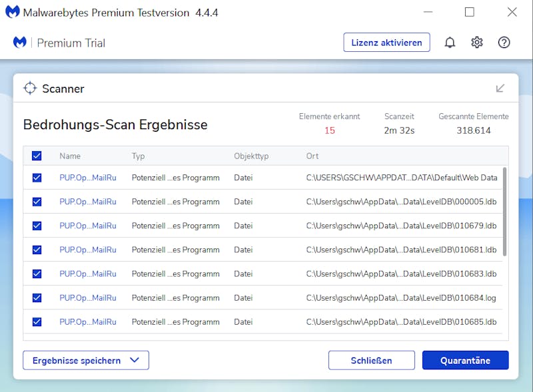Uncheck the 010679.ldb detection row
Image resolution: width=533 pixels, height=392 pixels.
point(37,226)
